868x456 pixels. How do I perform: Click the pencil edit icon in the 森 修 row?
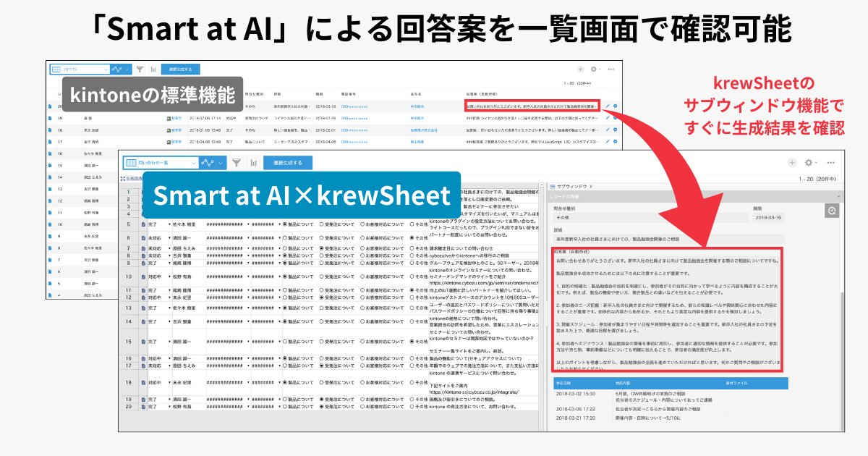pos(607,117)
